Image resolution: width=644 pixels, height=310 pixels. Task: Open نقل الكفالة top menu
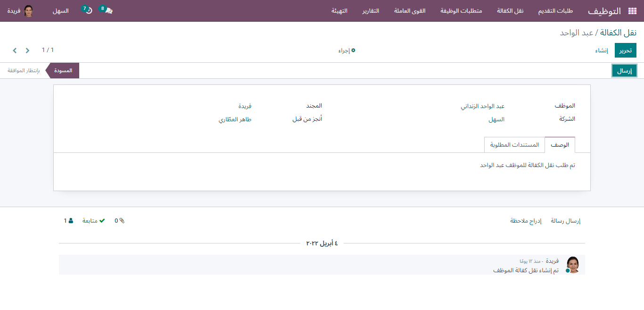click(x=510, y=11)
